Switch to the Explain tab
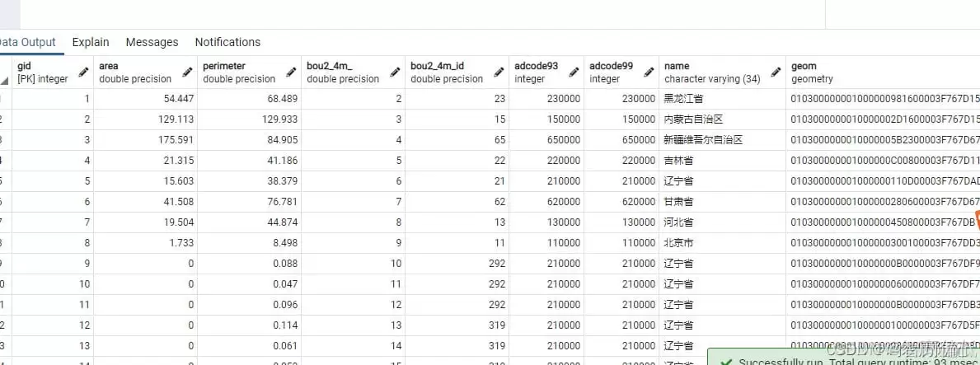 (91, 42)
